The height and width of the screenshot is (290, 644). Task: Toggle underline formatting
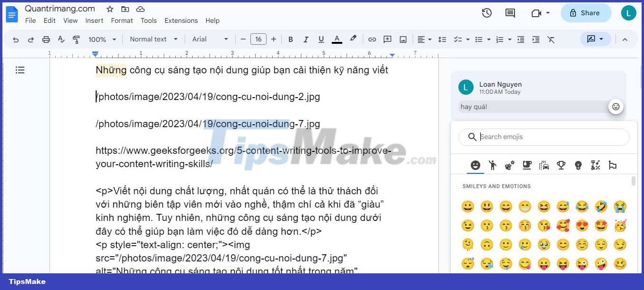[321, 39]
